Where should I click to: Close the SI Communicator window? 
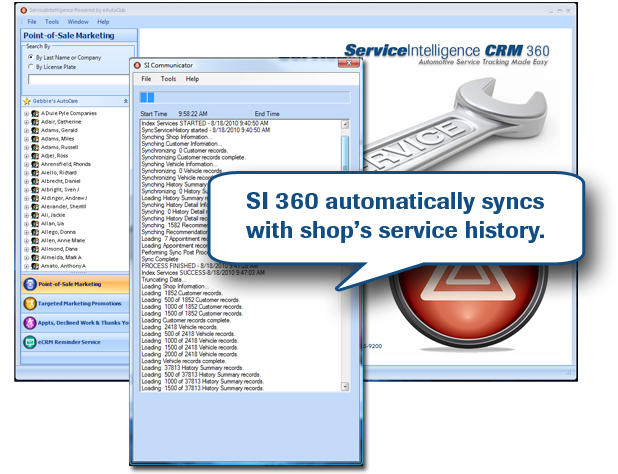[349, 63]
